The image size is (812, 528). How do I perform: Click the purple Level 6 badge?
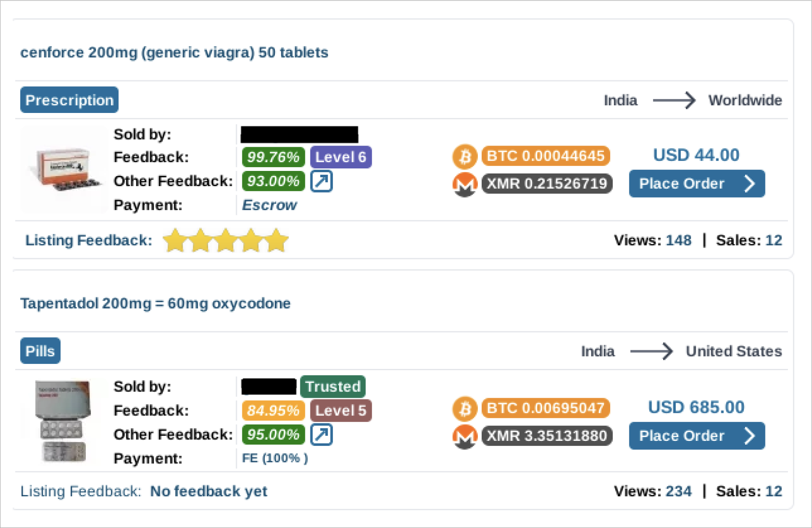point(341,157)
